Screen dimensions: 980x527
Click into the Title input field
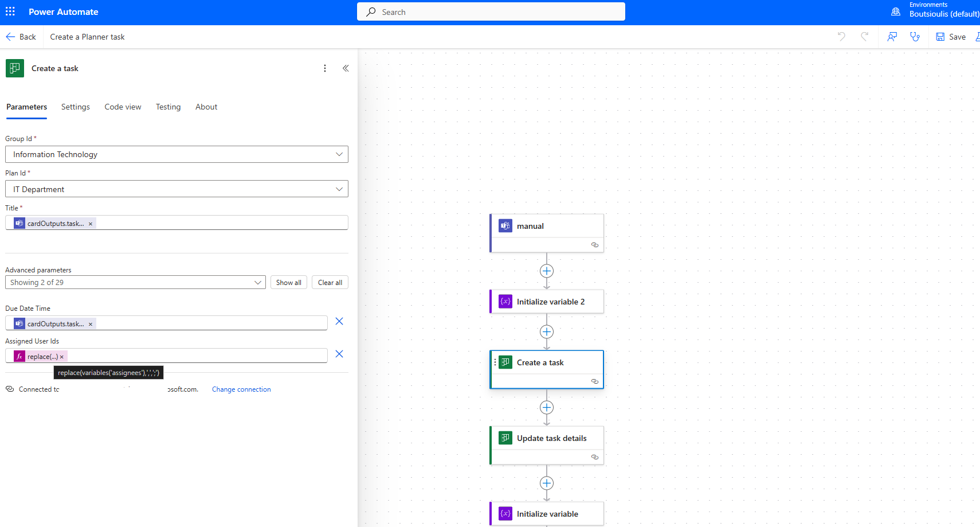(x=177, y=223)
